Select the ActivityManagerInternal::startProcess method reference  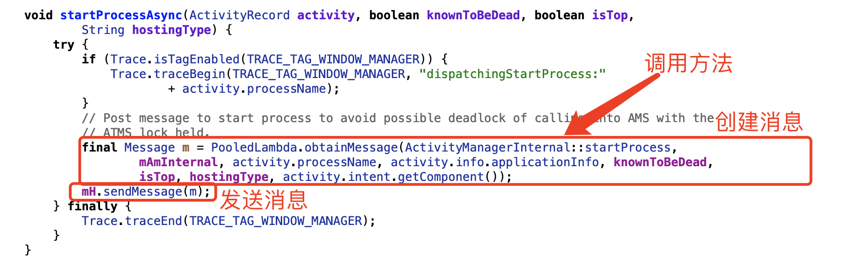pyautogui.click(x=537, y=147)
